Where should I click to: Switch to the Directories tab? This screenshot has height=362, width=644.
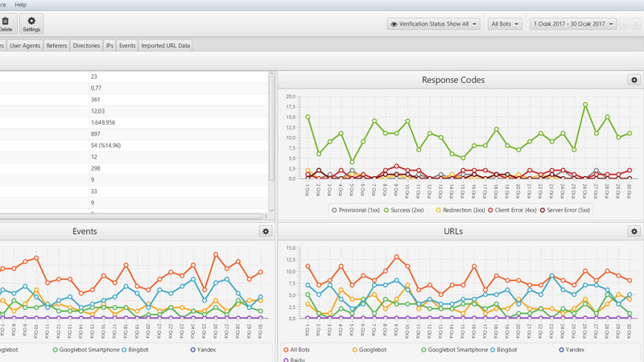pos(86,46)
